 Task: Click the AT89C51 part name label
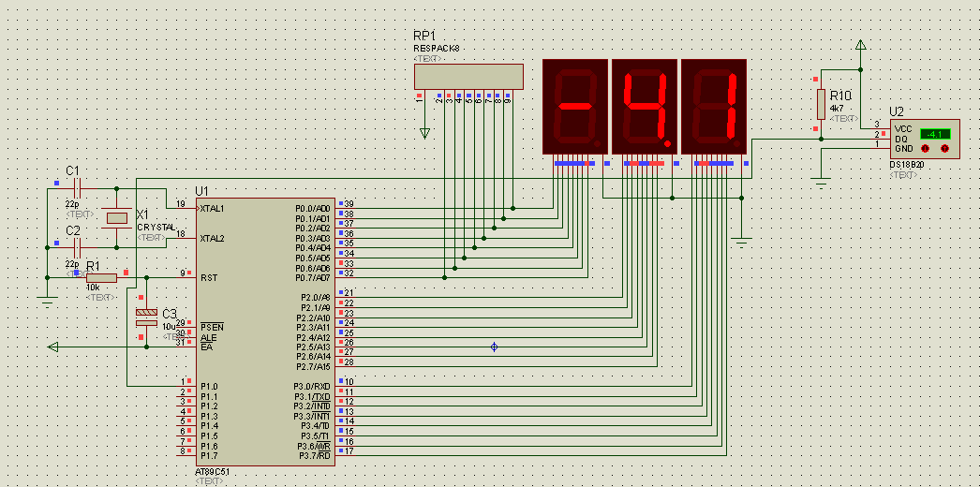pyautogui.click(x=211, y=472)
